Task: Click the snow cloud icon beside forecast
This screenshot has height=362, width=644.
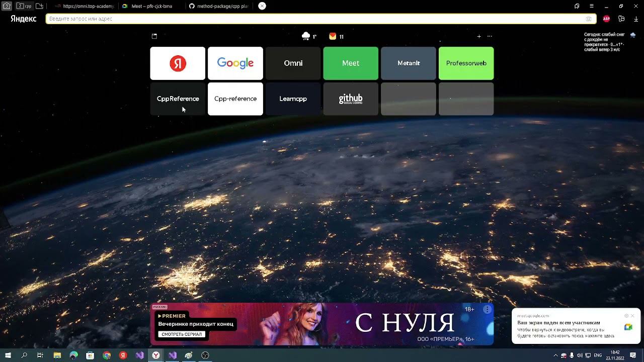Action: (633, 35)
